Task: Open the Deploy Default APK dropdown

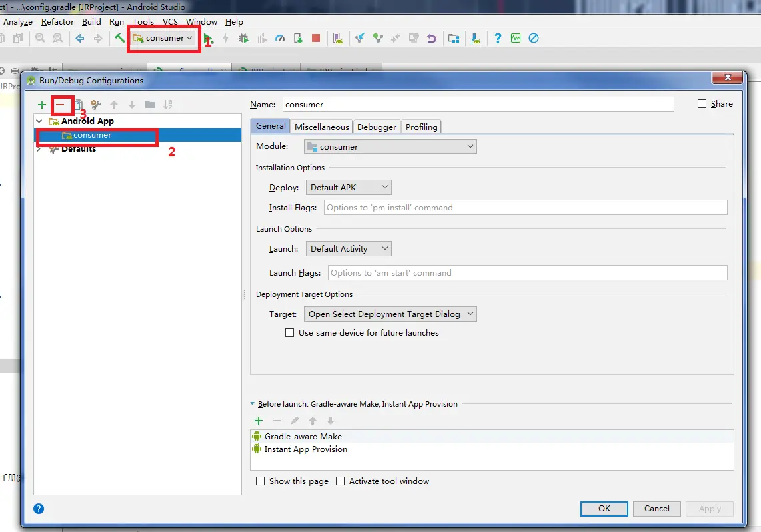Action: tap(349, 187)
